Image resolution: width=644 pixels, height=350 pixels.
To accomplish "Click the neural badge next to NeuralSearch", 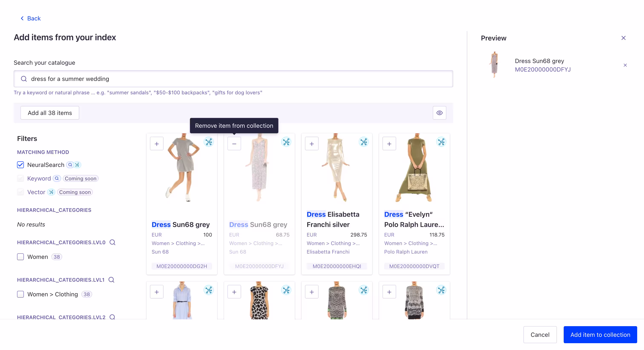I will [x=77, y=165].
